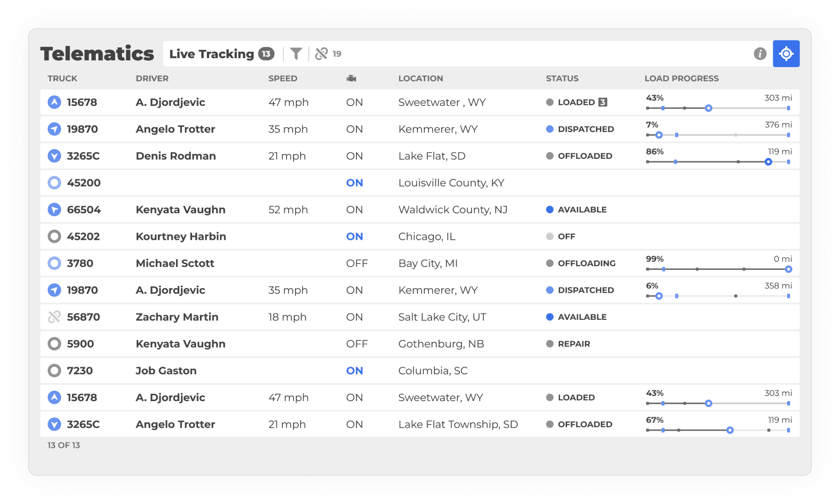Open driver Denis Rodman

[x=176, y=156]
